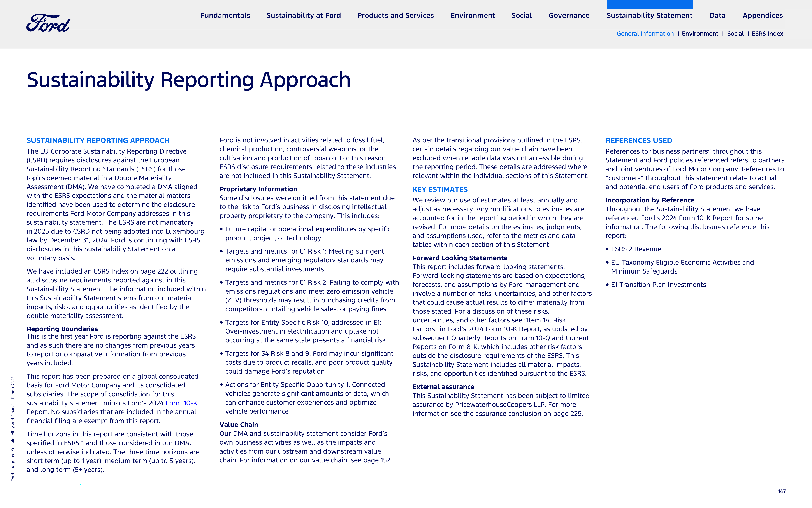Click the Value Chain subheading
Viewport: 812px width, 508px height.
(239, 425)
